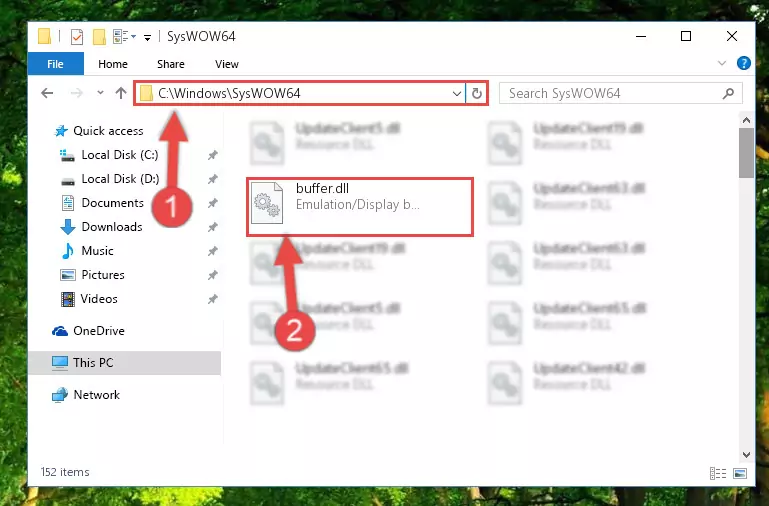769x506 pixels.
Task: Open Customize Quick Access Toolbar dropdown
Action: (x=147, y=37)
